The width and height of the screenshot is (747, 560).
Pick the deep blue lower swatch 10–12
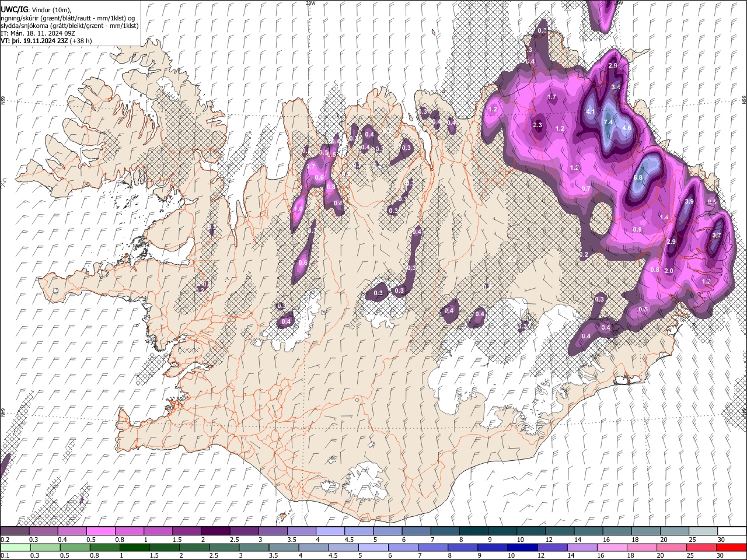(522, 548)
